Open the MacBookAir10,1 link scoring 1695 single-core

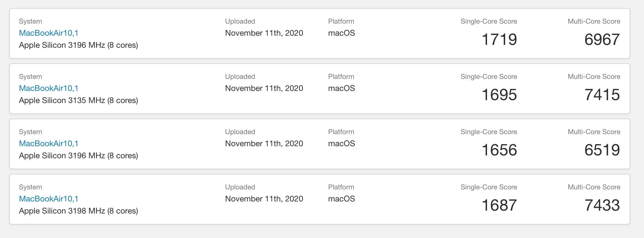pos(49,88)
